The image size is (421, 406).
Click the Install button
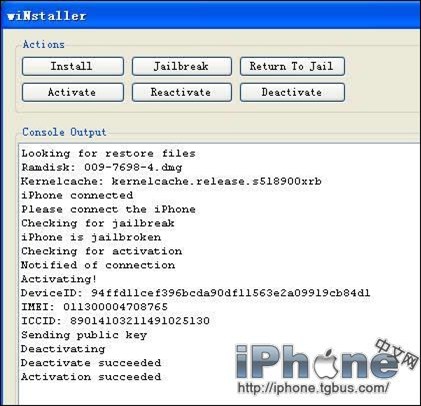(73, 66)
